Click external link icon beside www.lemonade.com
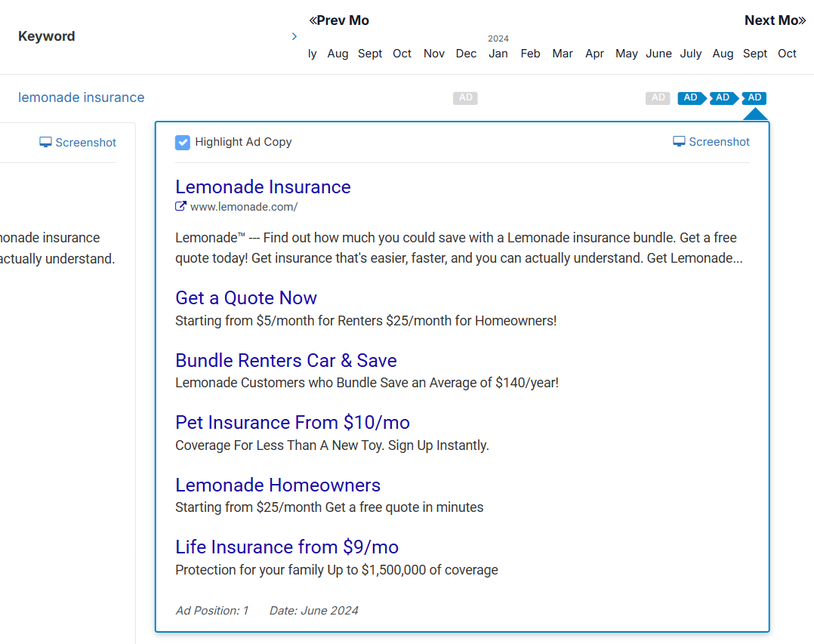Image resolution: width=814 pixels, height=644 pixels. click(x=180, y=207)
